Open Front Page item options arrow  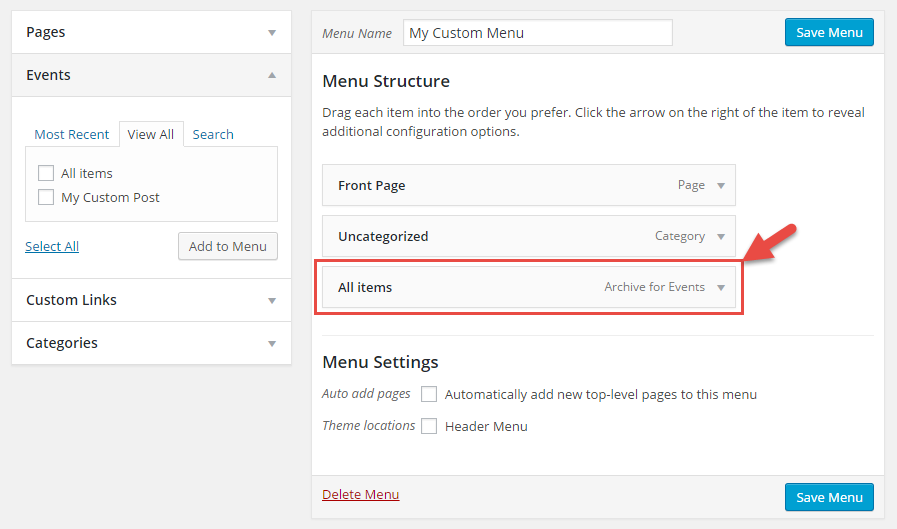tap(721, 186)
